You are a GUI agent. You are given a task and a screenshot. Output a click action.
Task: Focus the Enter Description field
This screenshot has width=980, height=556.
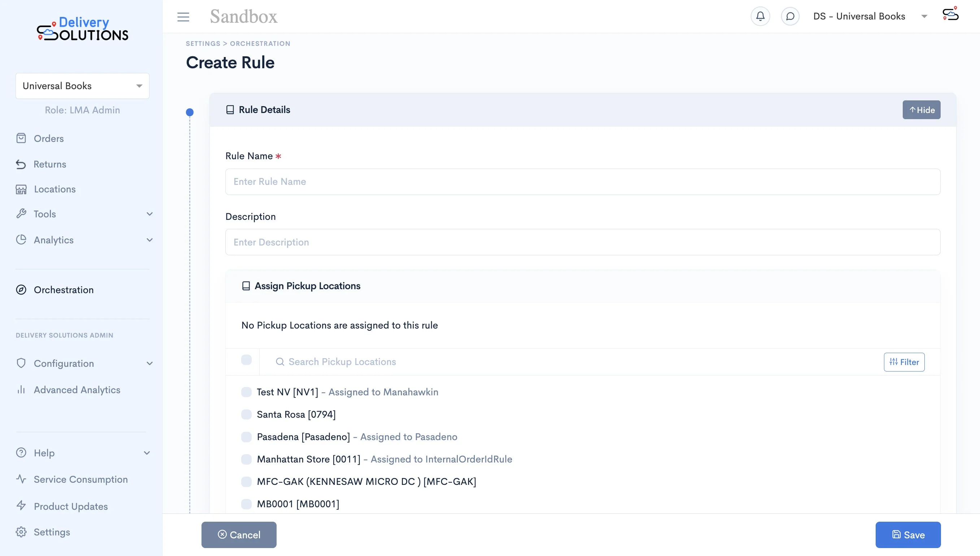point(583,242)
